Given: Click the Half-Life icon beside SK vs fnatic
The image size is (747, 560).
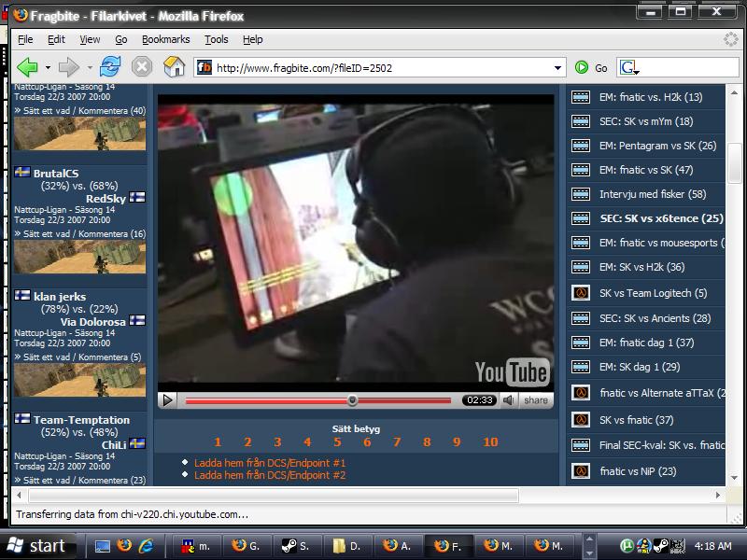Looking at the screenshot, I should 580,420.
